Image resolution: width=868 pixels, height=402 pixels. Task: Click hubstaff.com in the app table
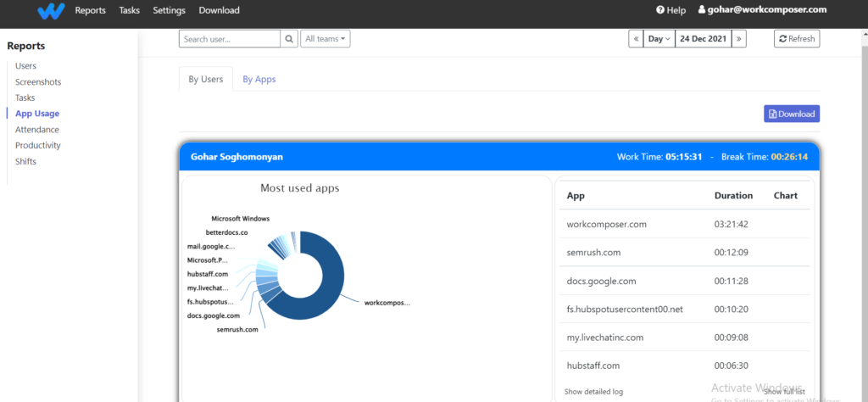[593, 366]
